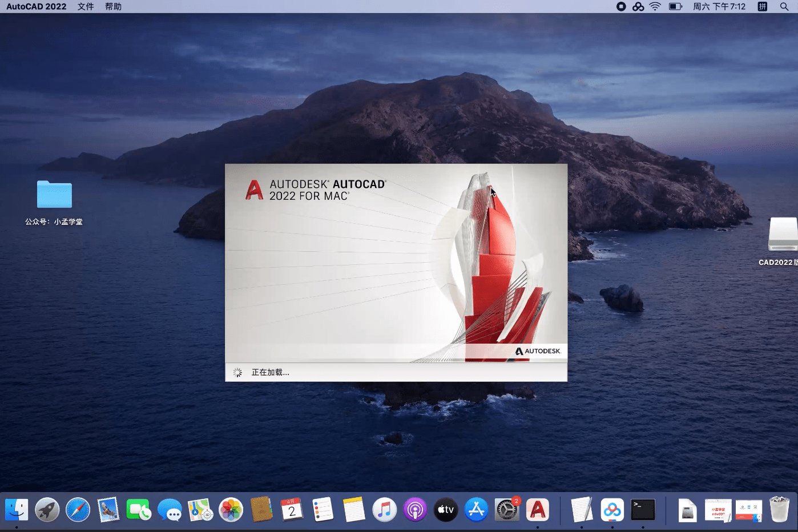The image size is (798, 532).
Task: Open System Preferences with the badge
Action: (506, 510)
